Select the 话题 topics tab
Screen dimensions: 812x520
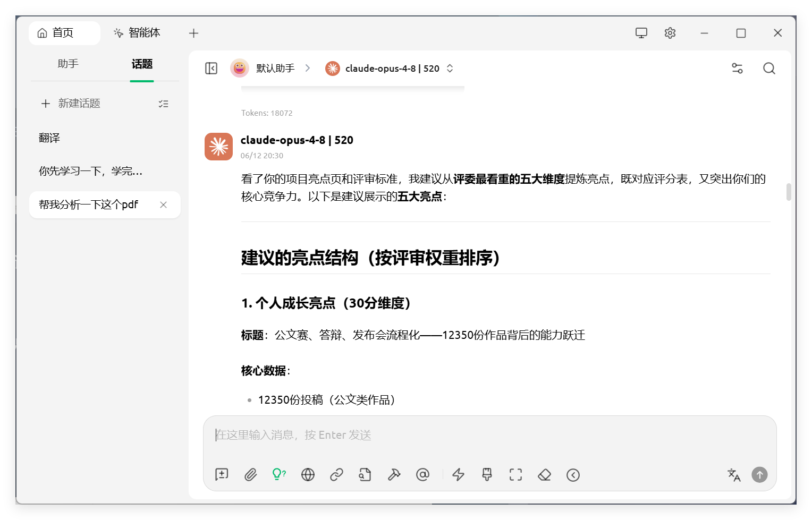pos(142,64)
